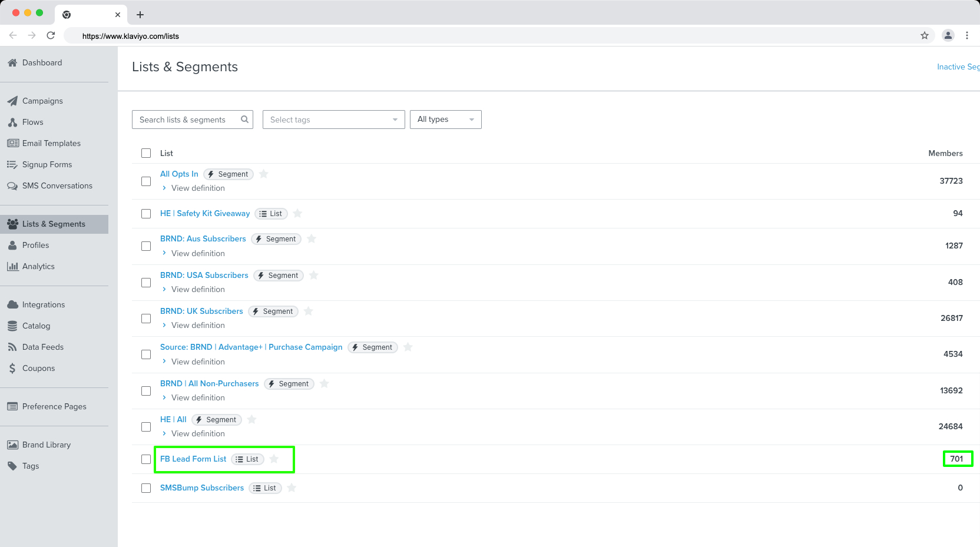Click the Coupons dollar icon

(12, 369)
